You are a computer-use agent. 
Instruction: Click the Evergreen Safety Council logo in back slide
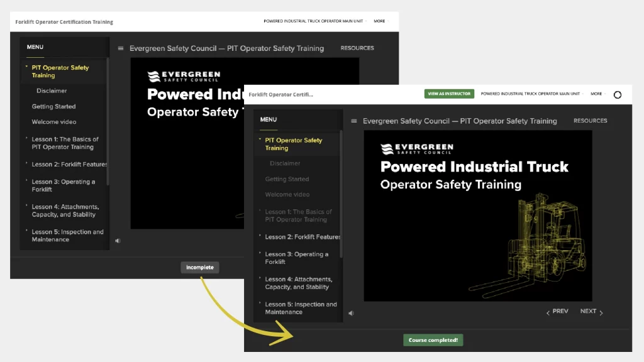184,76
